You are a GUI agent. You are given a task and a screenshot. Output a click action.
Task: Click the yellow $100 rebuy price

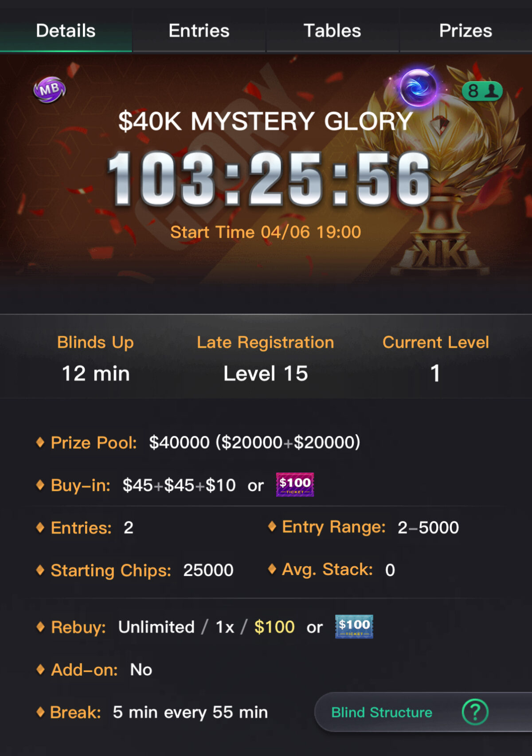point(274,627)
